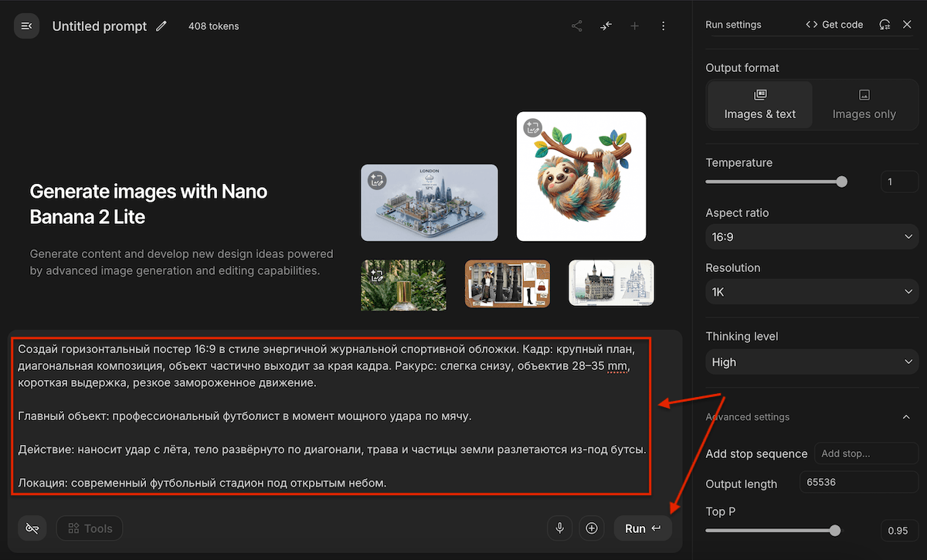The image size is (927, 560).
Task: Collapse the Advanced settings section
Action: (x=906, y=417)
